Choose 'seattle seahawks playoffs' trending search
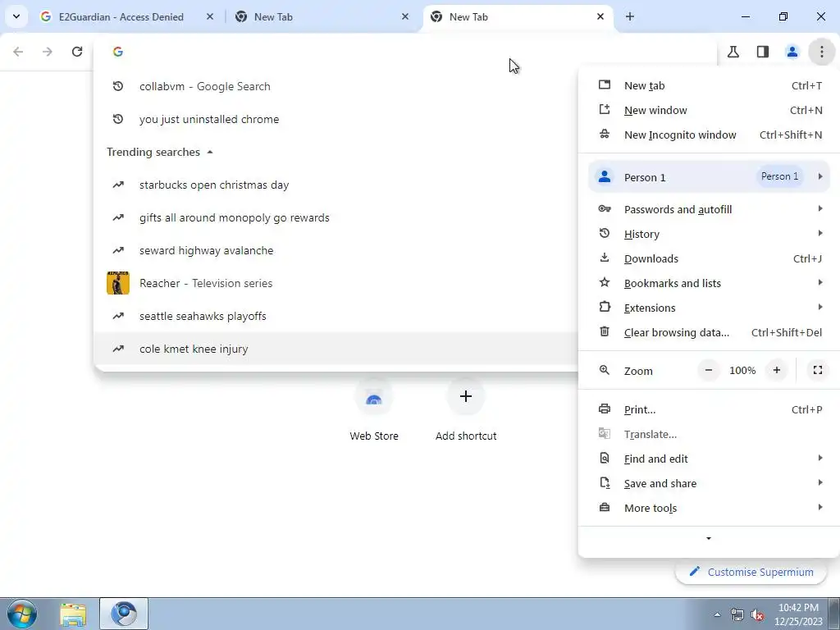This screenshot has width=840, height=630. [x=336, y=316]
